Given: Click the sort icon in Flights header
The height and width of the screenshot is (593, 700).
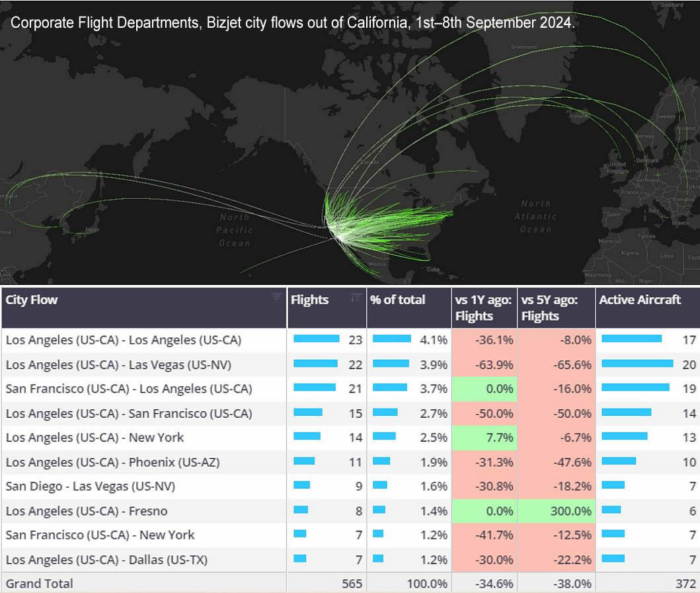Looking at the screenshot, I should click(356, 297).
